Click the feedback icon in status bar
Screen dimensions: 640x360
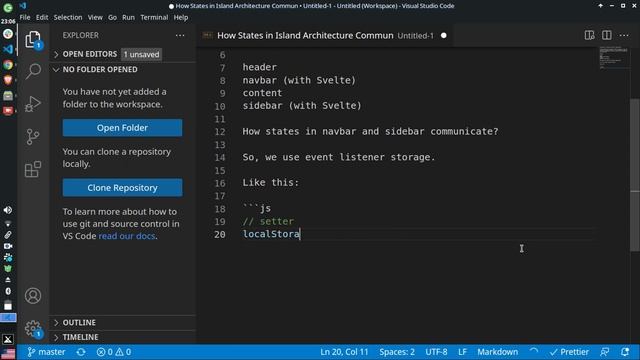[605, 352]
